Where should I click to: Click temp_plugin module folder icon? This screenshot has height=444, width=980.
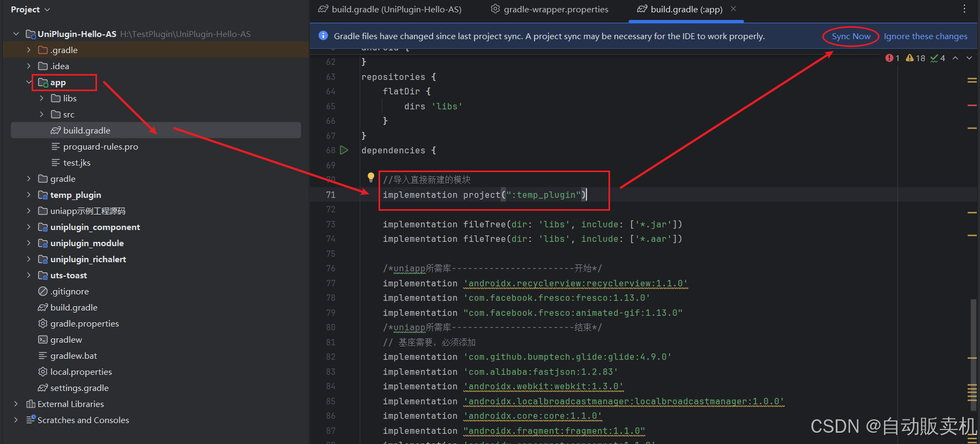pos(43,195)
